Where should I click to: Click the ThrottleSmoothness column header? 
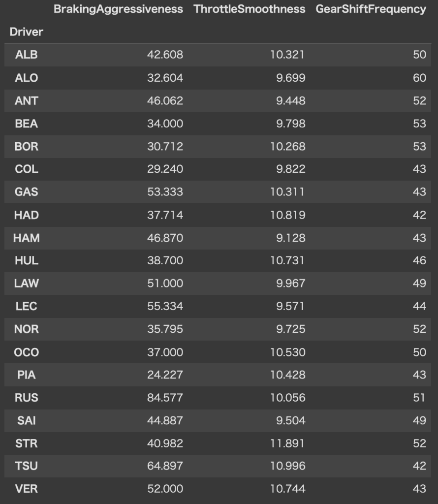249,9
